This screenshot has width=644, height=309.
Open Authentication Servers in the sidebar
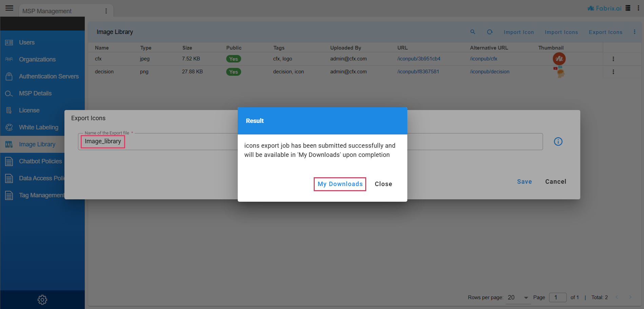pyautogui.click(x=48, y=76)
